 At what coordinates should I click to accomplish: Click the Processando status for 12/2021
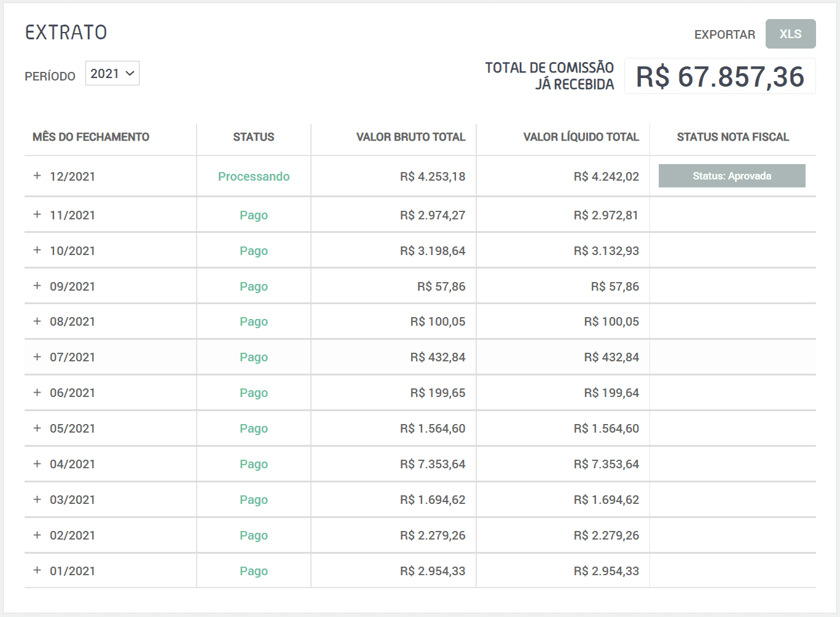pos(253,176)
